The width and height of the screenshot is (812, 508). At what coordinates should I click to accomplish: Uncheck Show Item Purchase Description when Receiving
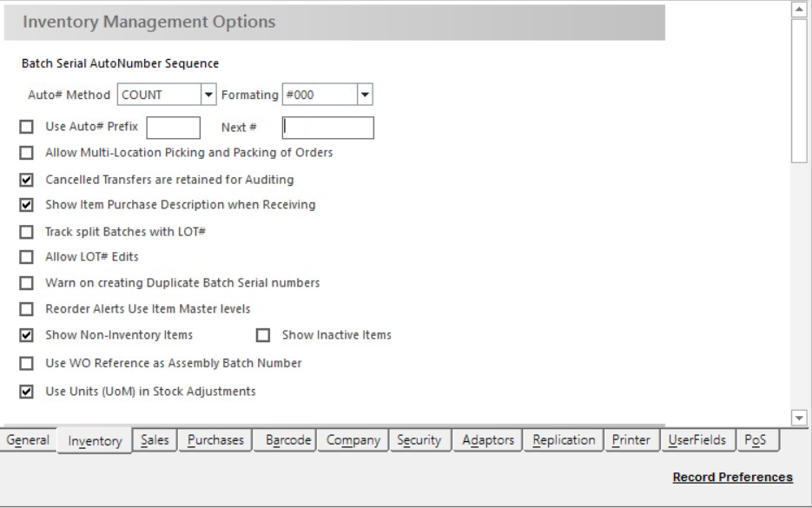[26, 205]
